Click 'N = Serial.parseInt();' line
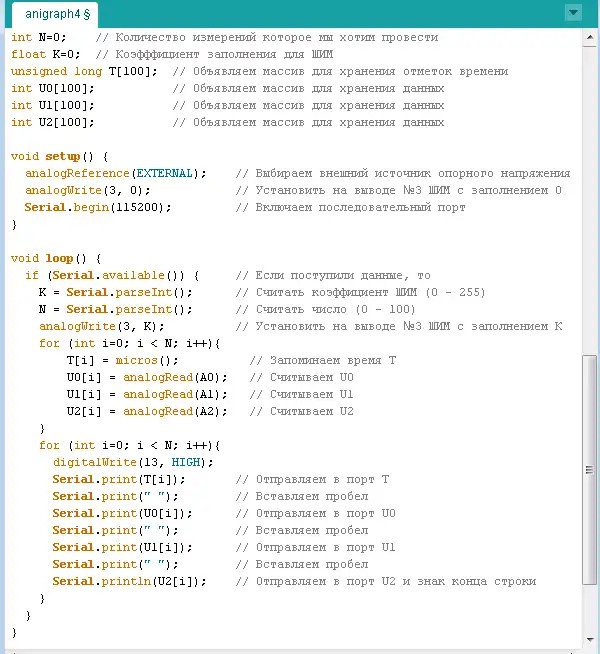Viewport: 600px width, 654px height. [x=115, y=310]
